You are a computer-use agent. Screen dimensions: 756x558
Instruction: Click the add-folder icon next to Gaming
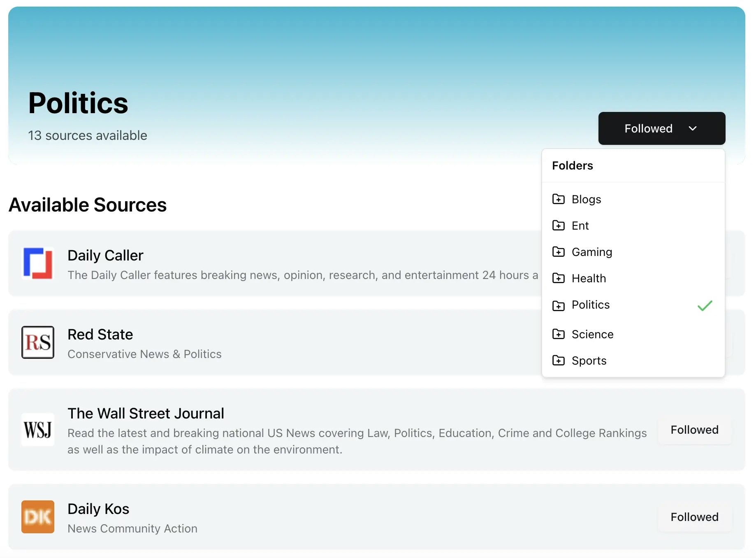[x=558, y=252]
